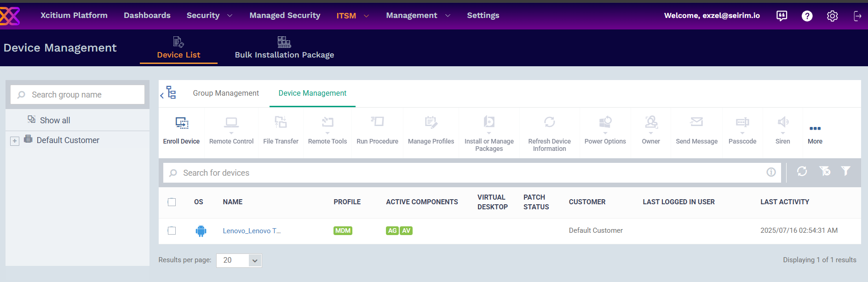868x282 pixels.
Task: Expand the Security menu
Action: click(209, 16)
